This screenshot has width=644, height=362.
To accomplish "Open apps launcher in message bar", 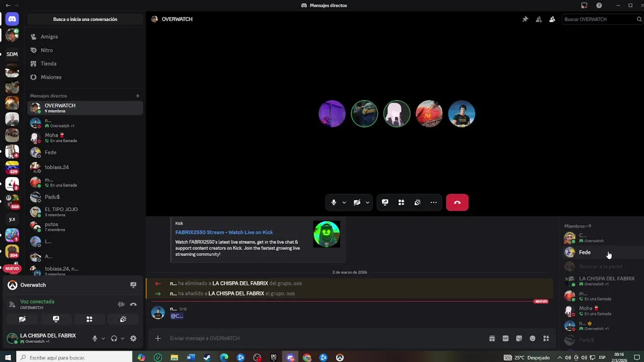I will (x=546, y=338).
